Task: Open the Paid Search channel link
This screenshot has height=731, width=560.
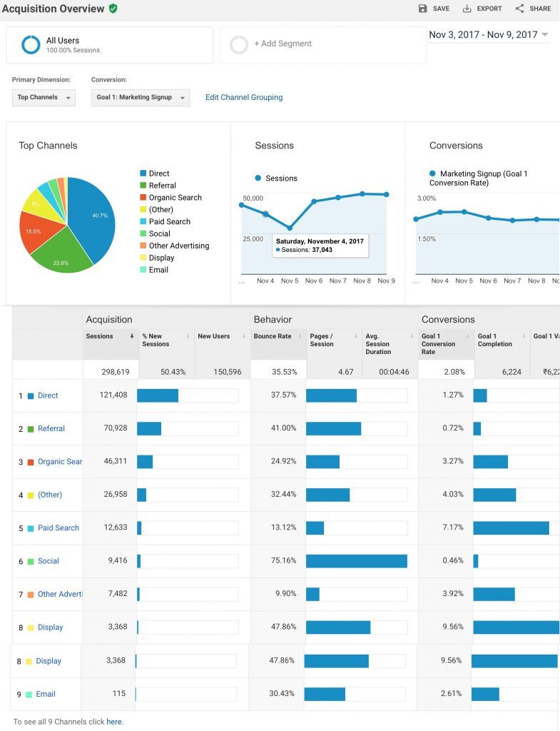Action: (58, 528)
